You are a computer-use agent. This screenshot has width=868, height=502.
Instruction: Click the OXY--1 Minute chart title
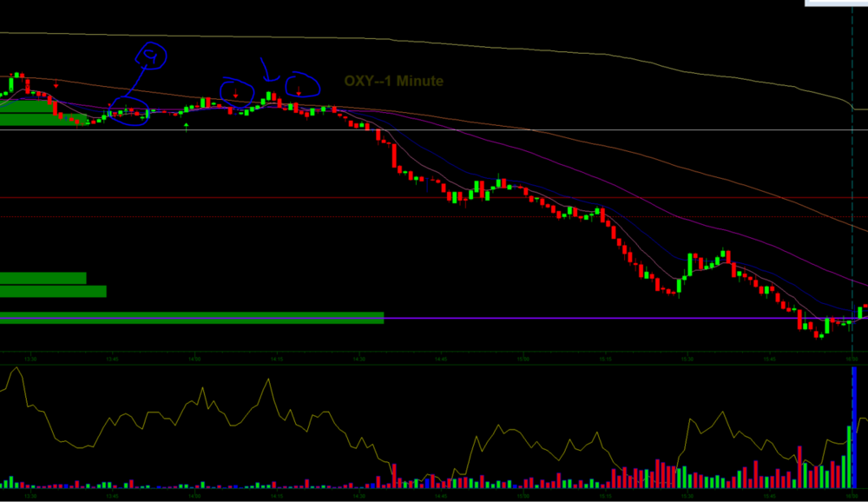(x=393, y=81)
